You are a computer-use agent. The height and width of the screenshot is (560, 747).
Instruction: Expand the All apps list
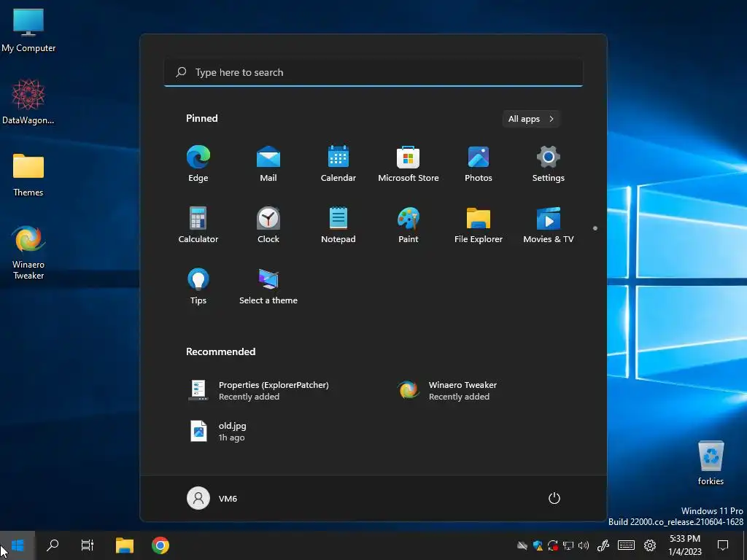pos(531,119)
